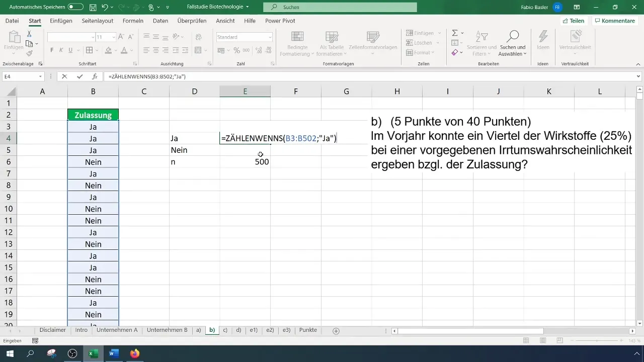
Task: Toggle underline U formatting
Action: [70, 50]
